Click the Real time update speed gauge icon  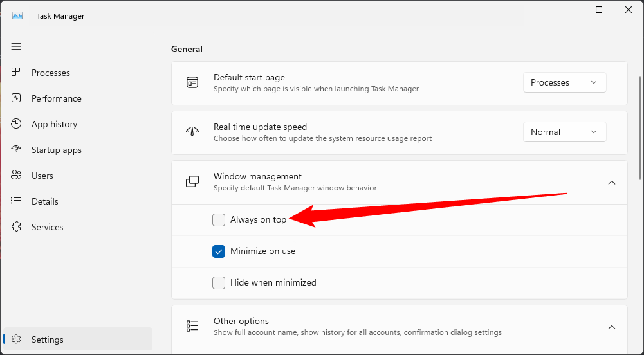click(192, 132)
